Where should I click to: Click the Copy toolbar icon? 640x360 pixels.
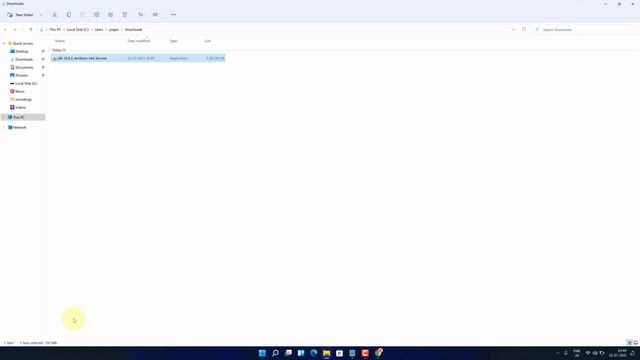coord(69,15)
